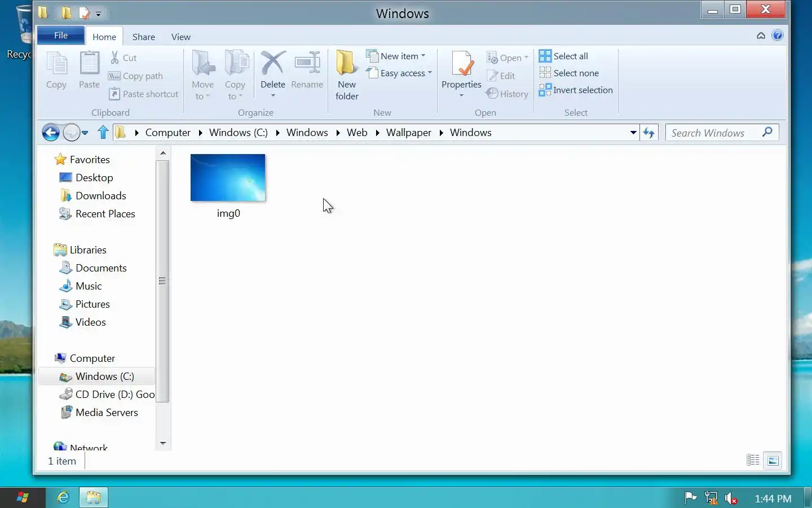
Task: Switch to the Home tab
Action: (x=104, y=37)
